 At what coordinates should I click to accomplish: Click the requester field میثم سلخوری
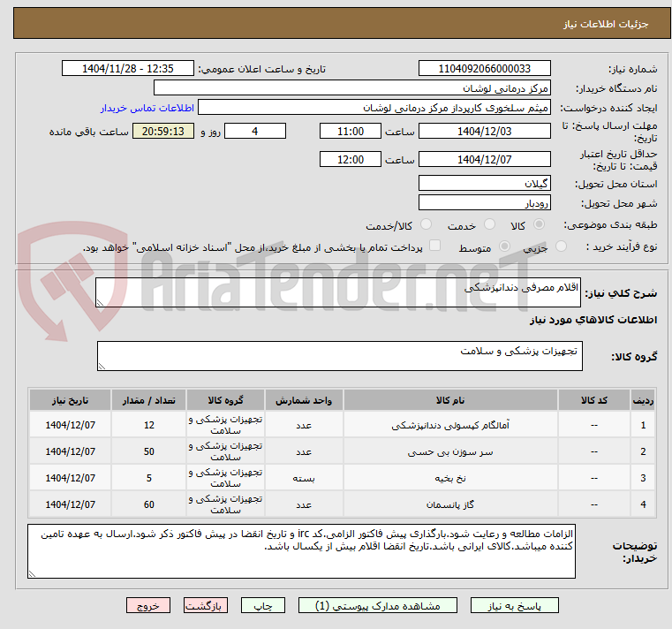tap(374, 108)
